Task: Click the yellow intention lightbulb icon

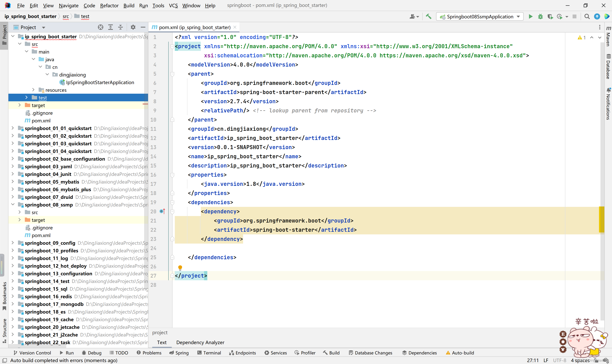Action: pos(180,268)
